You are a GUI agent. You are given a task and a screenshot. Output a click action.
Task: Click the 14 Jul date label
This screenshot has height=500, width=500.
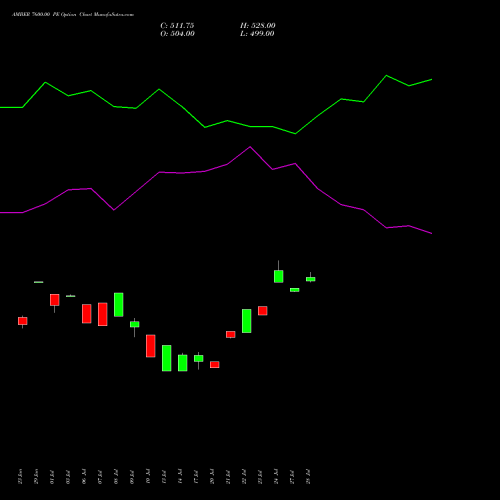[180, 477]
